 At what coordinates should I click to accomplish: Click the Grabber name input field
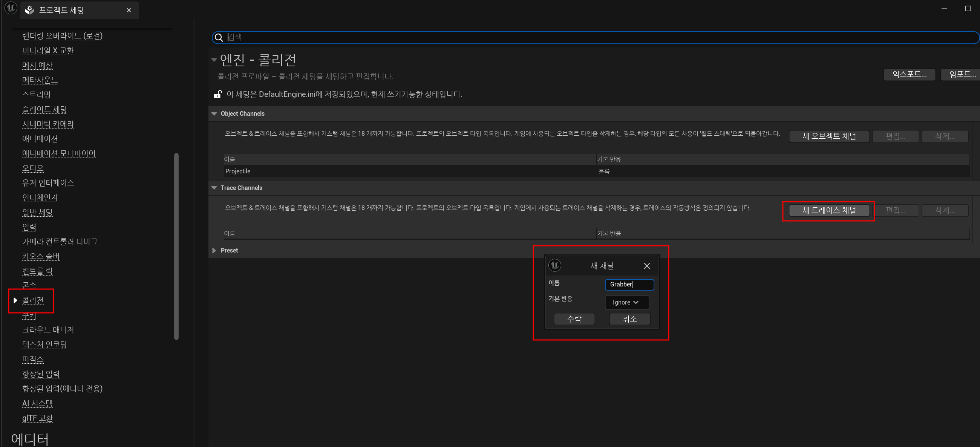[629, 284]
